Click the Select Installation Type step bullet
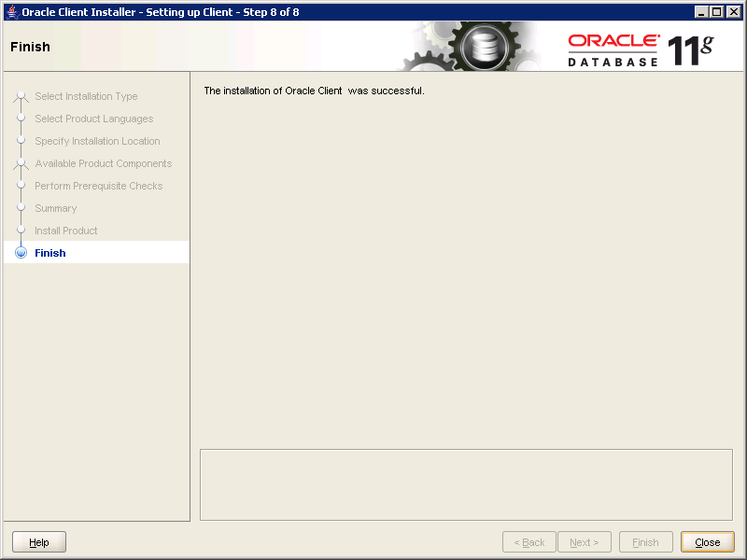The image size is (747, 560). (x=21, y=96)
